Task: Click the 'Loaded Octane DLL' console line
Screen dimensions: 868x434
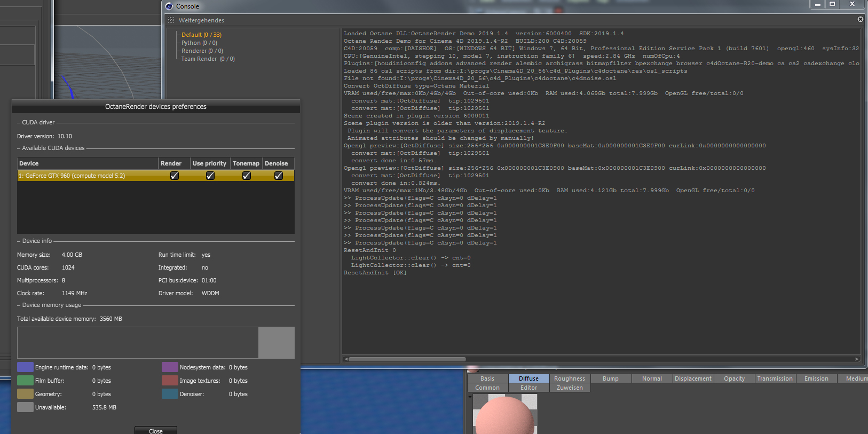Action: [x=484, y=34]
